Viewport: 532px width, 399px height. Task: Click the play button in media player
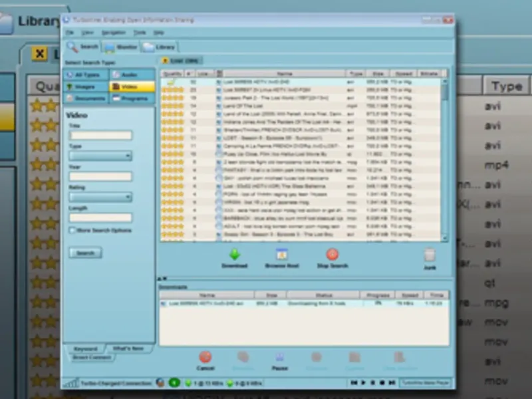coord(363,383)
